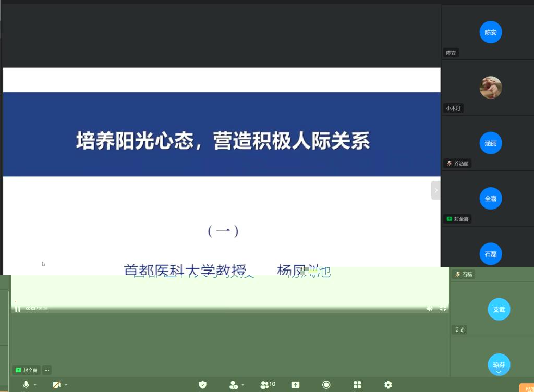Image resolution: width=534 pixels, height=392 pixels.
Task: Select the 琼芬 avatar tile
Action: (499, 365)
